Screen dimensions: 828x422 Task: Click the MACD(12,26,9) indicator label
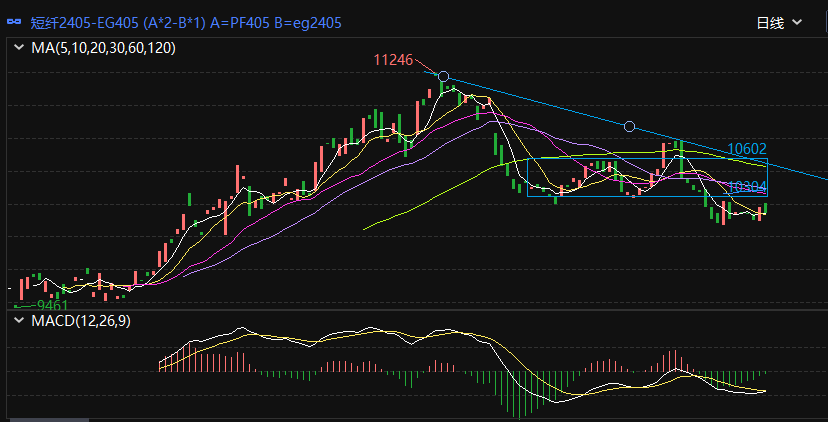(80, 321)
